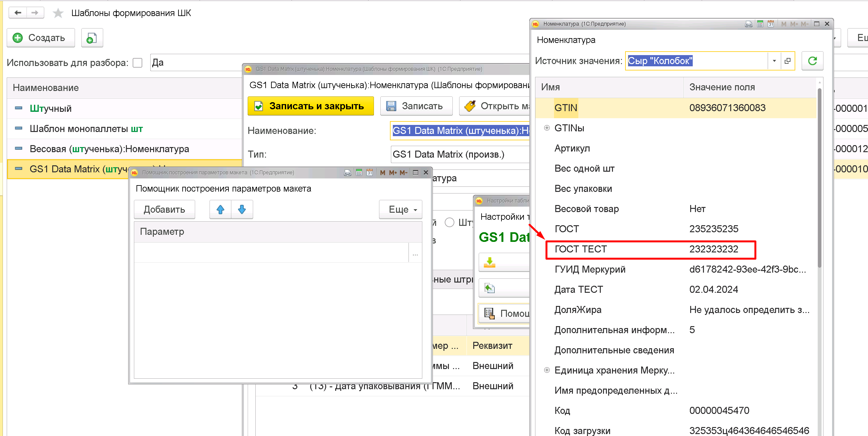This screenshot has height=436, width=868.
Task: Click the M memory button in the helper window title bar
Action: coord(383,173)
